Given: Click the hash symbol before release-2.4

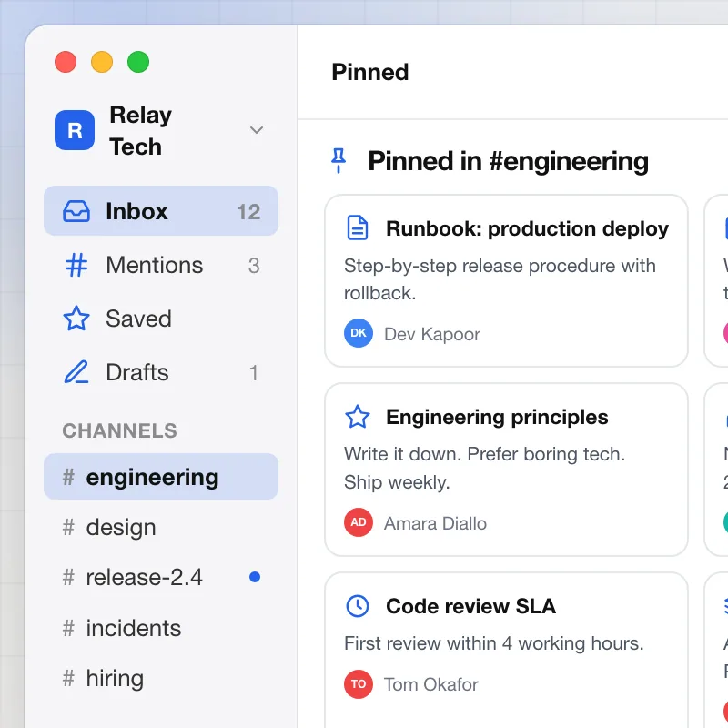Looking at the screenshot, I should (68, 578).
